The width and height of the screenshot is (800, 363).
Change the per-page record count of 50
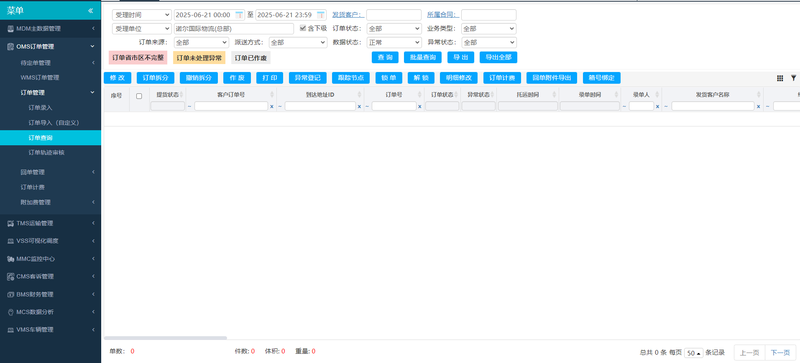pyautogui.click(x=694, y=353)
